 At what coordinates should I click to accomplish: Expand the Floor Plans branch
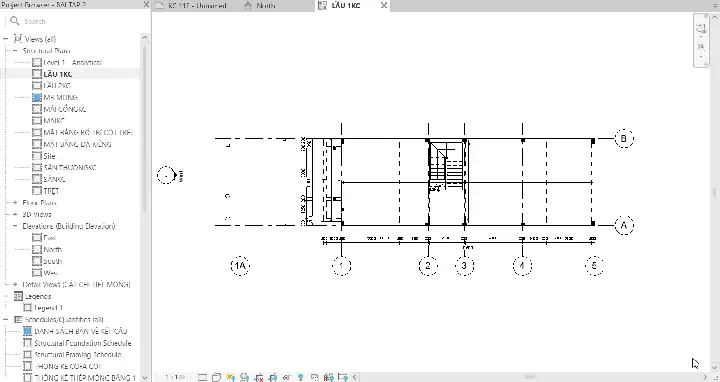point(15,202)
